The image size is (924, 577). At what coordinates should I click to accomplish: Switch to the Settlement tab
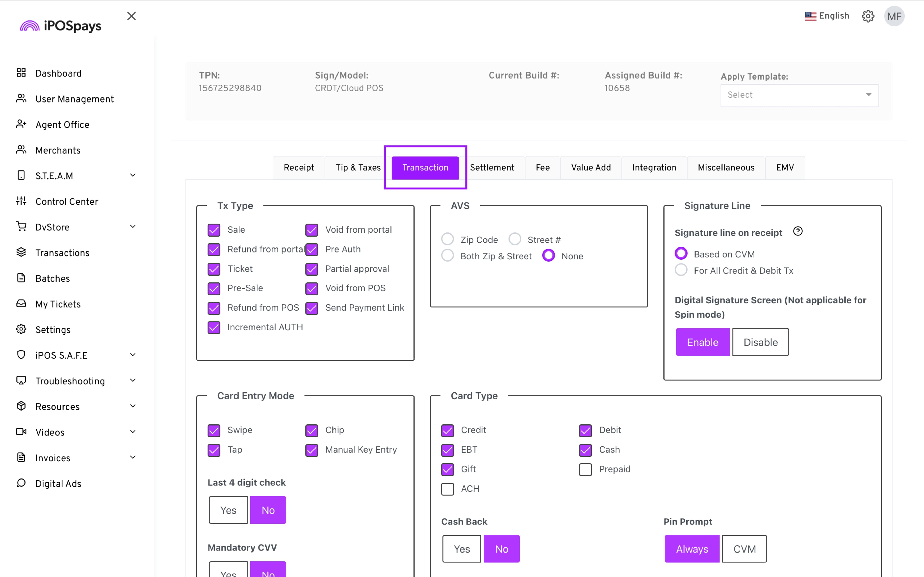[492, 168]
